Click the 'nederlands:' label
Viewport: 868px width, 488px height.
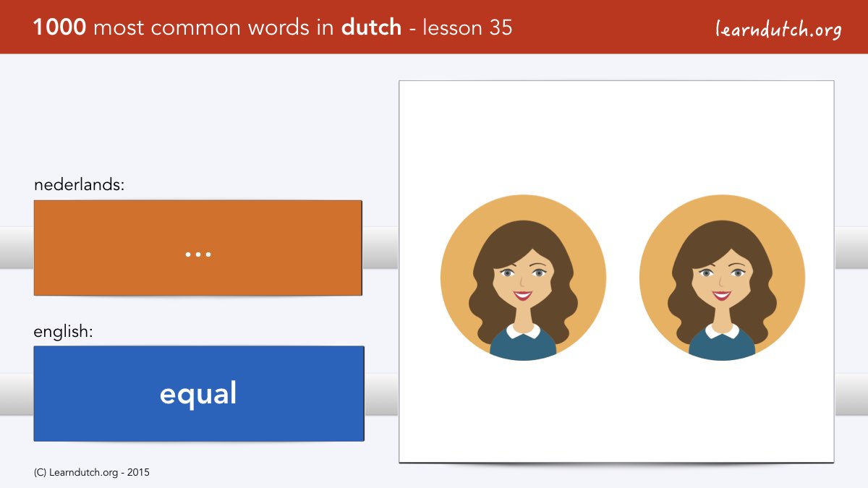(80, 184)
